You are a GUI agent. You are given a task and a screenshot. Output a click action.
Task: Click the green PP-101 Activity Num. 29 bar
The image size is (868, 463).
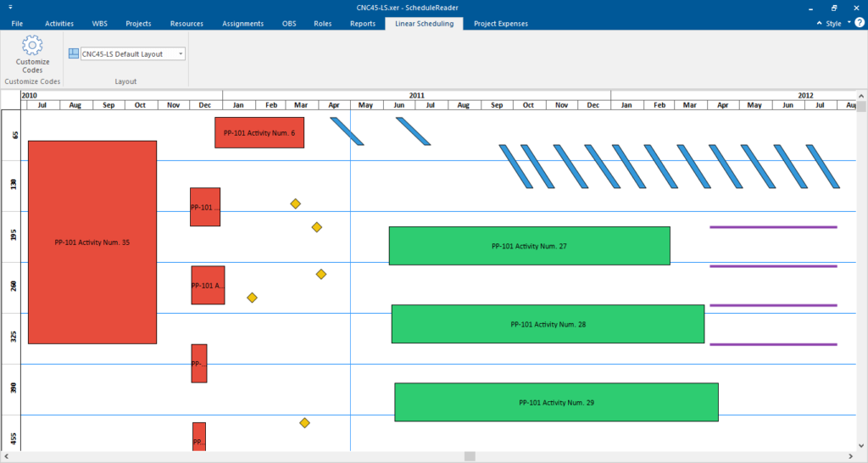point(556,402)
